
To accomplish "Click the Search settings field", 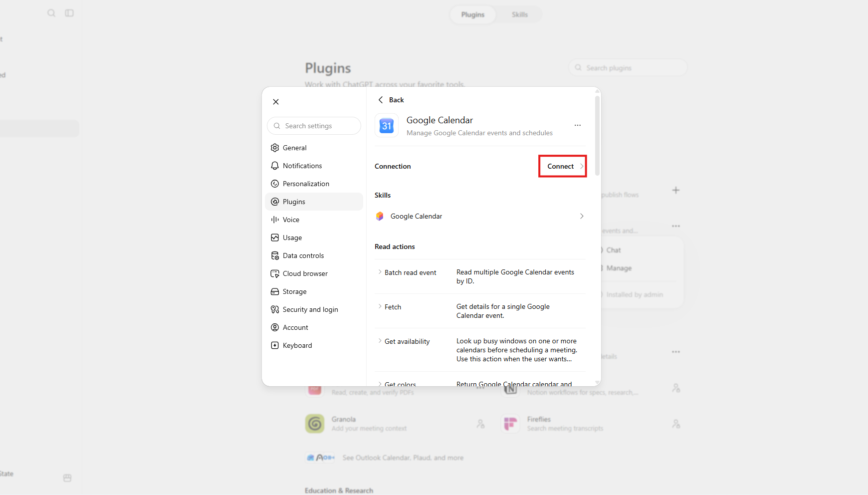I will 314,126.
